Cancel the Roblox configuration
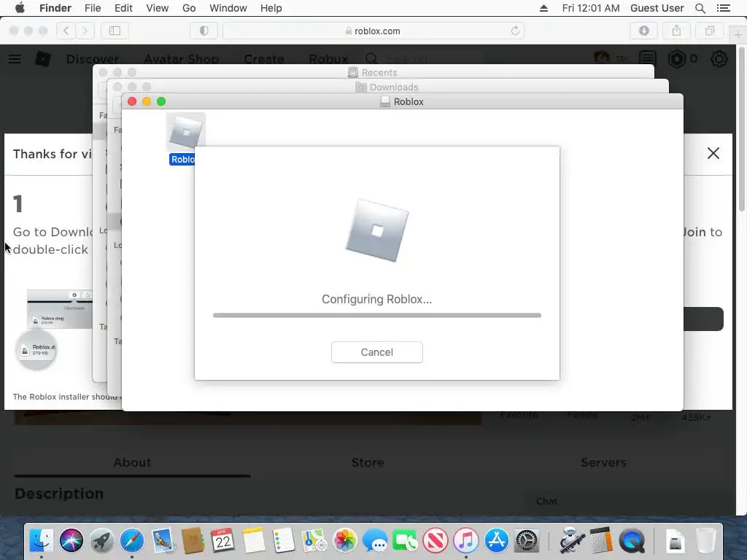Viewport: 747px width, 560px height. [377, 352]
